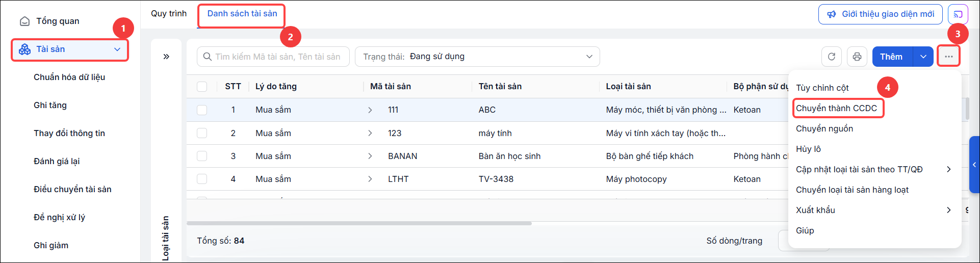Click the Bàn ăn học sinh cell
Image resolution: width=980 pixels, height=263 pixels.
pyautogui.click(x=509, y=156)
